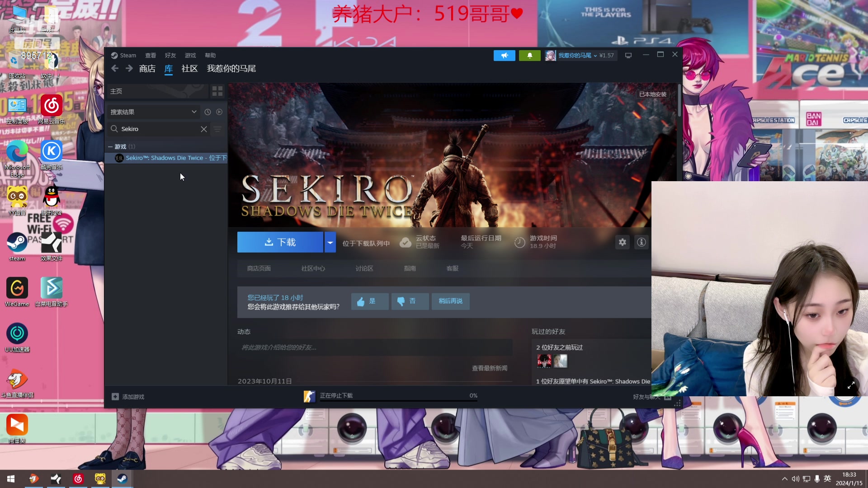Open the download button arrow dropdown
The height and width of the screenshot is (488, 868).
coord(330,243)
